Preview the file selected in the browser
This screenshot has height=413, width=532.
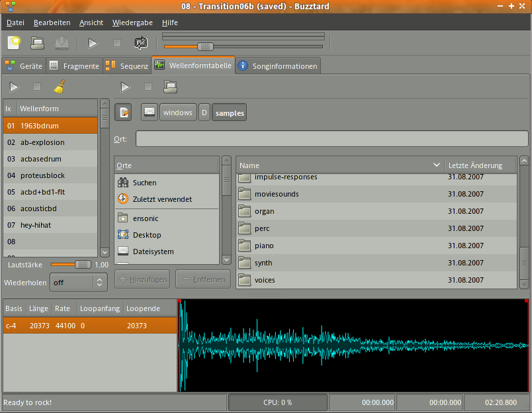[126, 87]
